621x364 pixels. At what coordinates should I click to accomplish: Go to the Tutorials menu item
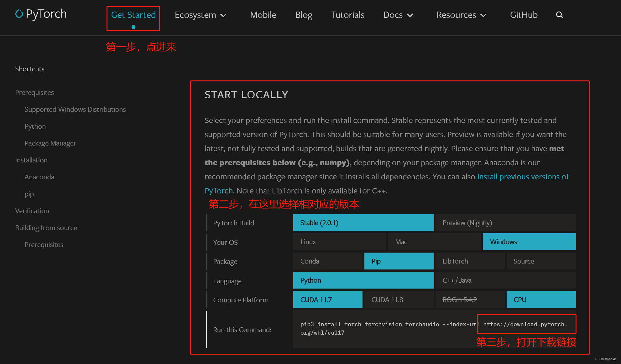tap(347, 15)
